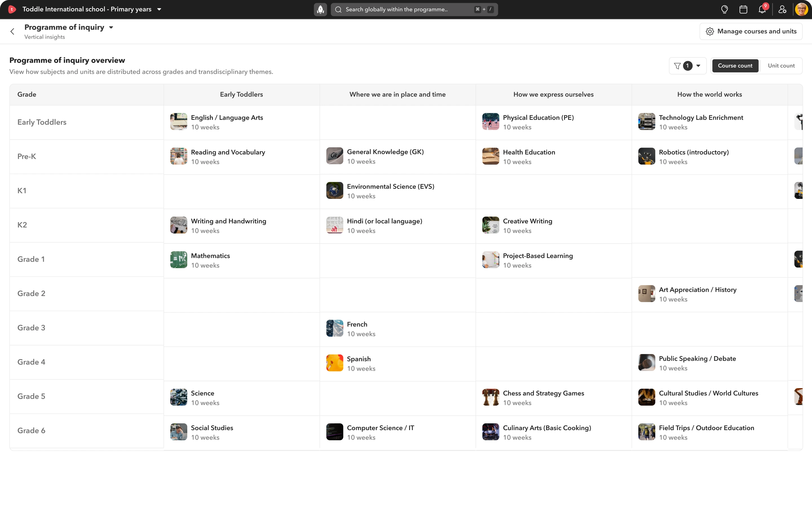Click the rocket launch icon
Viewport: 812px width, 507px height.
pos(320,9)
